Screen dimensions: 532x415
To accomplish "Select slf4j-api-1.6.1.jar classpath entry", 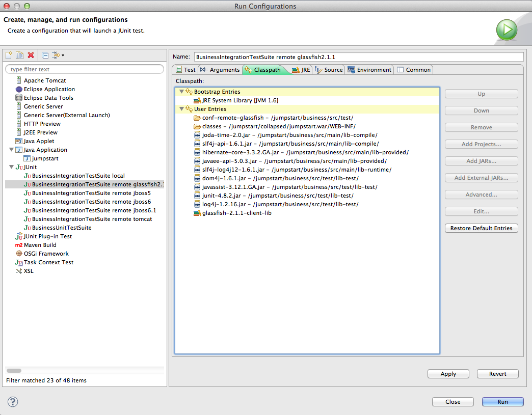I will (x=286, y=144).
